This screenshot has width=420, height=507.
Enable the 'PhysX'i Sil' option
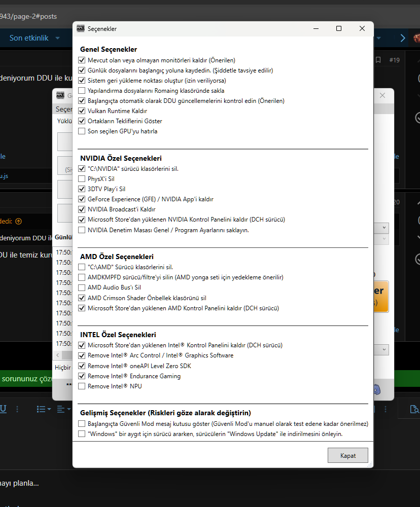pyautogui.click(x=82, y=179)
